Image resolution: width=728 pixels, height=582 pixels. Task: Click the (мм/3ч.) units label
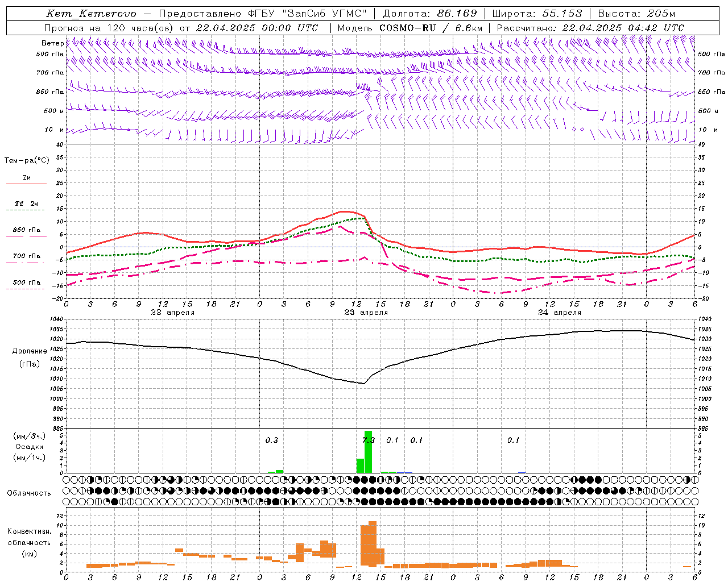[x=29, y=436]
